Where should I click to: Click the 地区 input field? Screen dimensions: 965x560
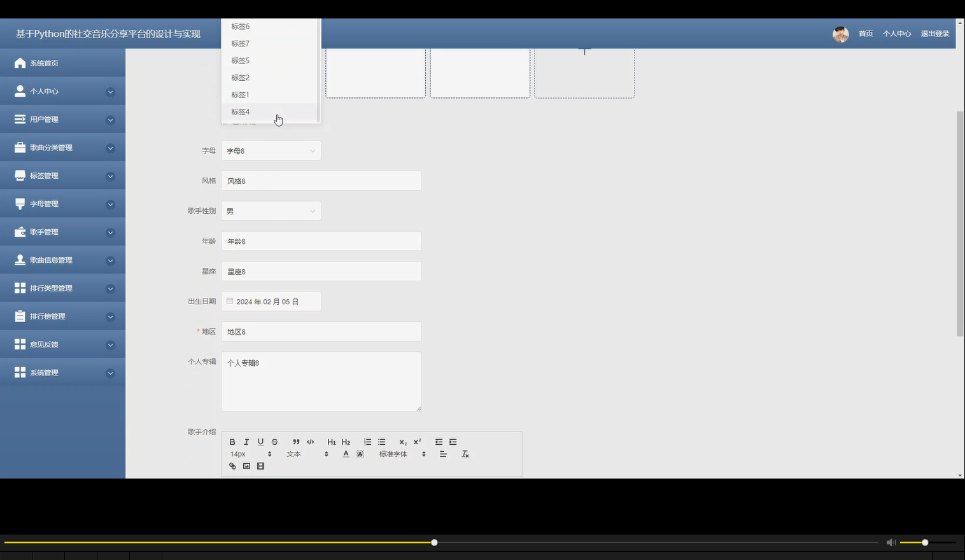(321, 332)
